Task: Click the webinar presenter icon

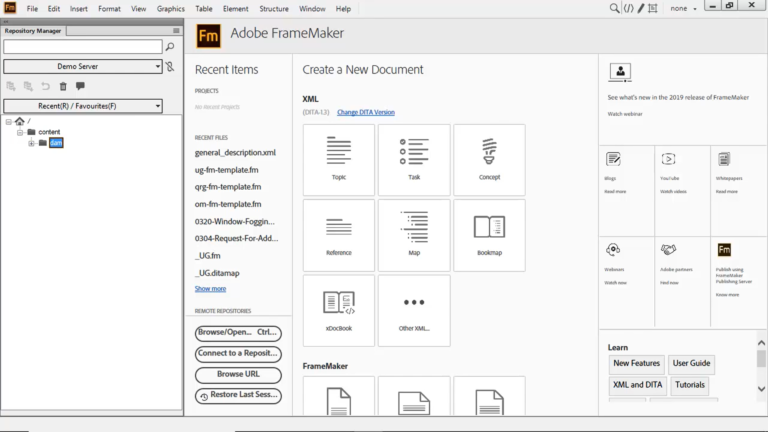Action: (x=620, y=72)
